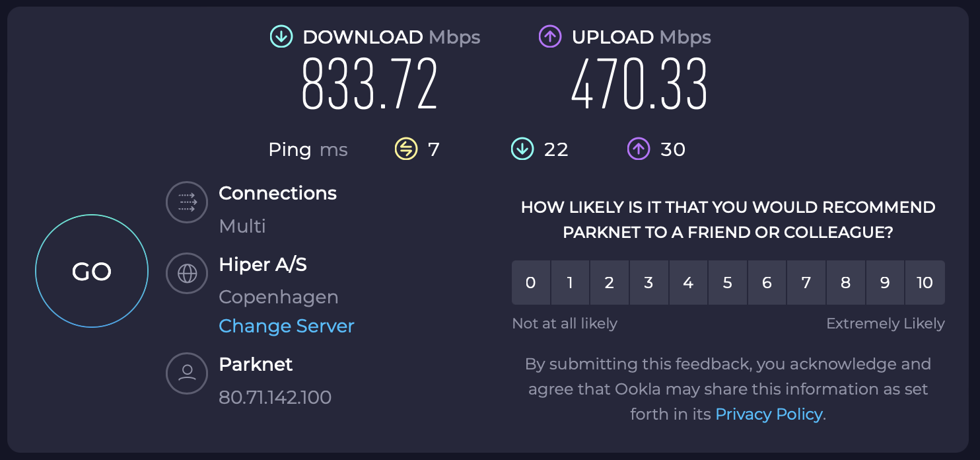Choose rating 10 Extremely Likely
Screen dimensions: 980x460
point(925,283)
